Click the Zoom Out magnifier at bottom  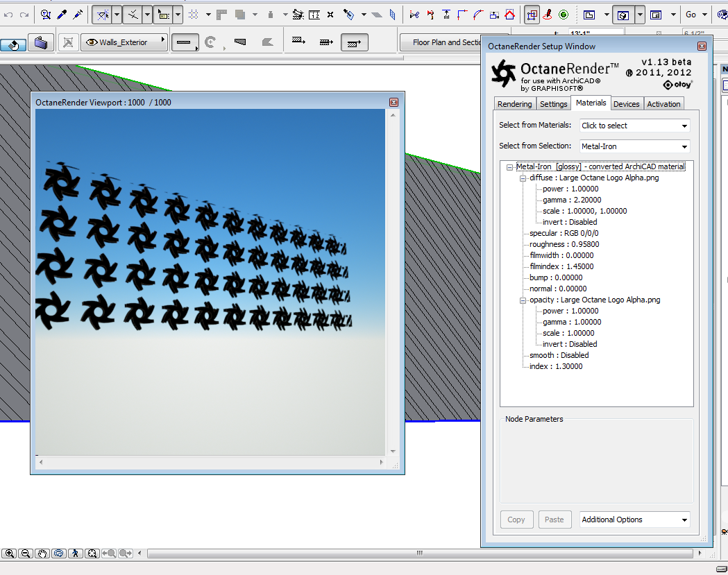(x=26, y=553)
